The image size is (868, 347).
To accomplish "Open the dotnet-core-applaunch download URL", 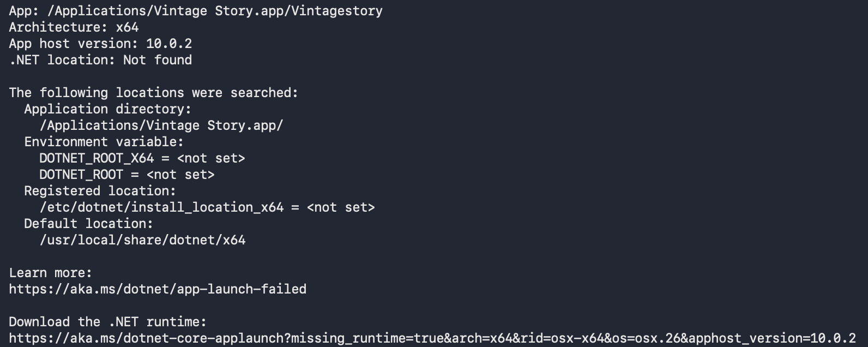I will pyautogui.click(x=432, y=338).
